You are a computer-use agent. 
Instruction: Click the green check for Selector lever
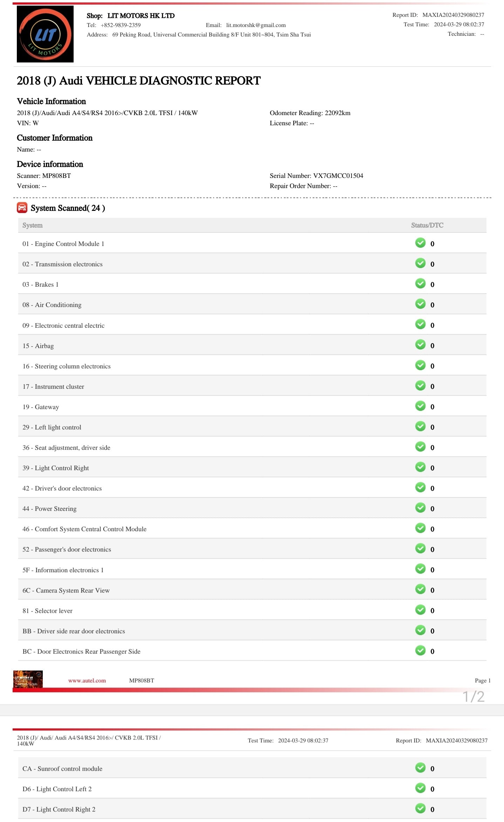420,610
